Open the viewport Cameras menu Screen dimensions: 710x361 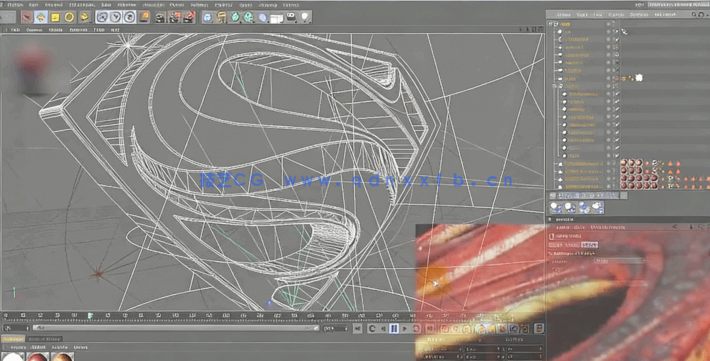tap(34, 30)
